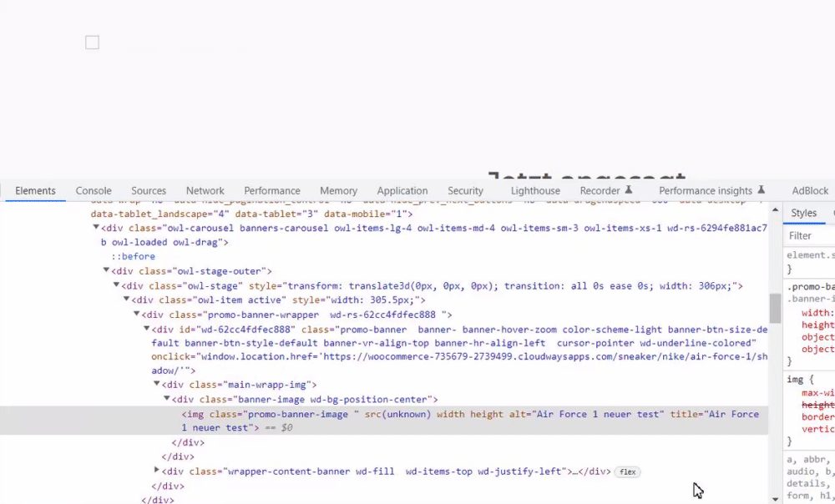Select the ::before pseudo-element row
835x504 pixels.
pyautogui.click(x=133, y=256)
